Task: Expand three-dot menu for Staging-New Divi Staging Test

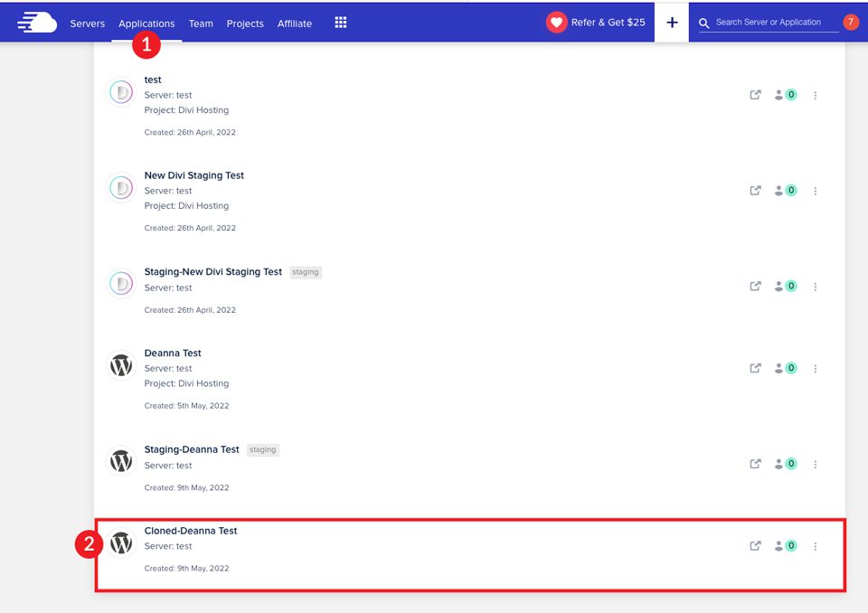Action: [815, 287]
